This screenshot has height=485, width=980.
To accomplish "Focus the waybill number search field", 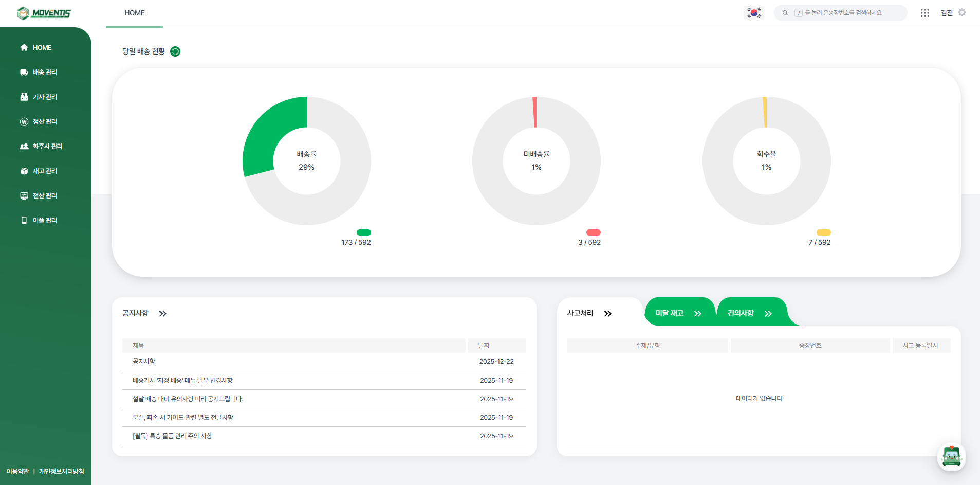I will coord(841,13).
